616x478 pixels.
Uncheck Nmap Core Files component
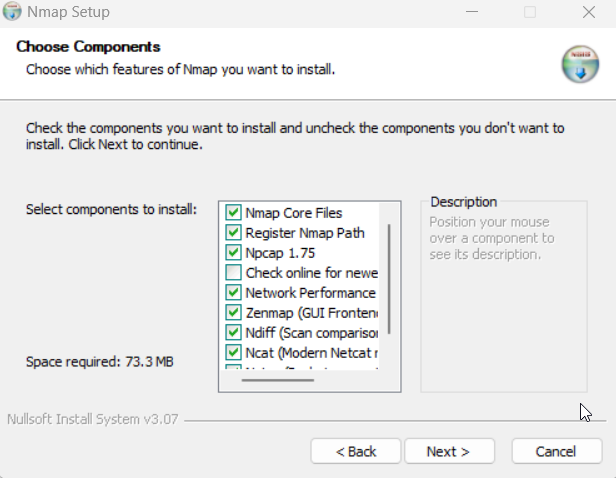click(233, 212)
